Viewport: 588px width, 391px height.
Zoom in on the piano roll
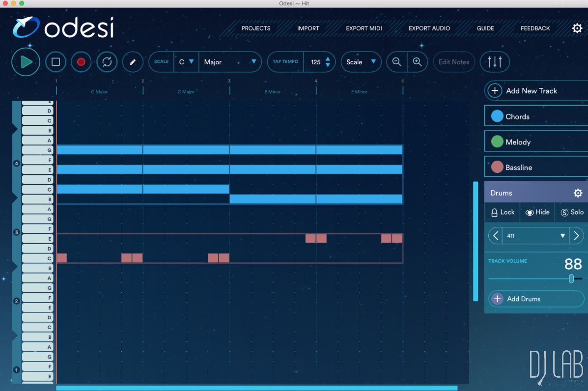click(418, 62)
